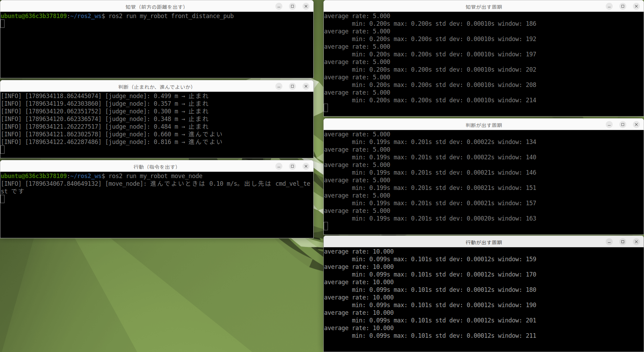The height and width of the screenshot is (352, 644).
Task: Click the line ending window: 146
Action: tap(444, 173)
